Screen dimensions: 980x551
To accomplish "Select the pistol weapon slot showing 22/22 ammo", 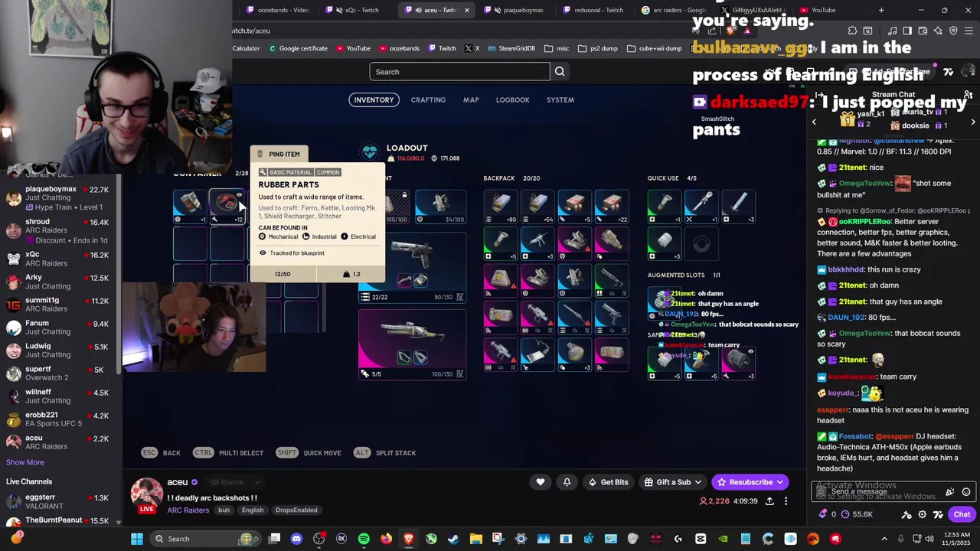I will coord(412,266).
